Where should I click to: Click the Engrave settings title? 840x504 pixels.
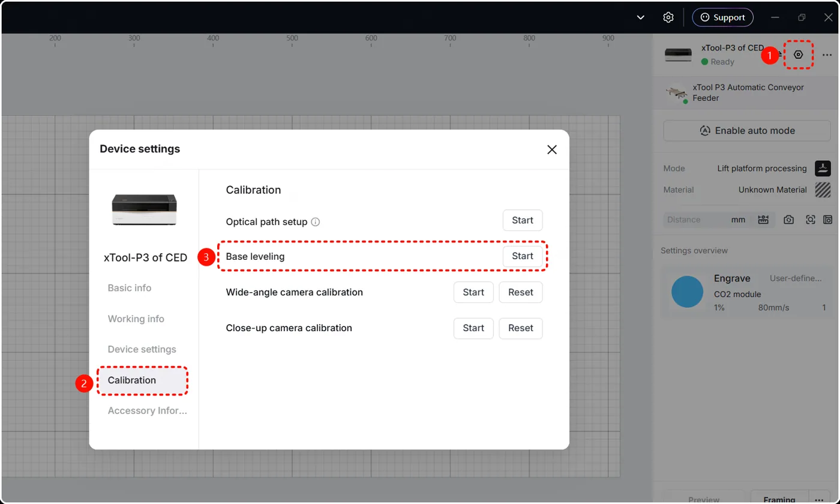point(732,278)
